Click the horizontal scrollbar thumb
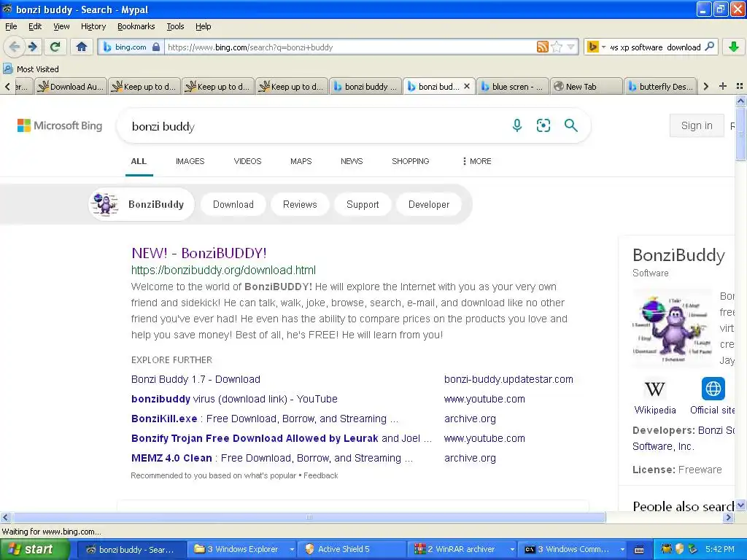 [x=309, y=517]
